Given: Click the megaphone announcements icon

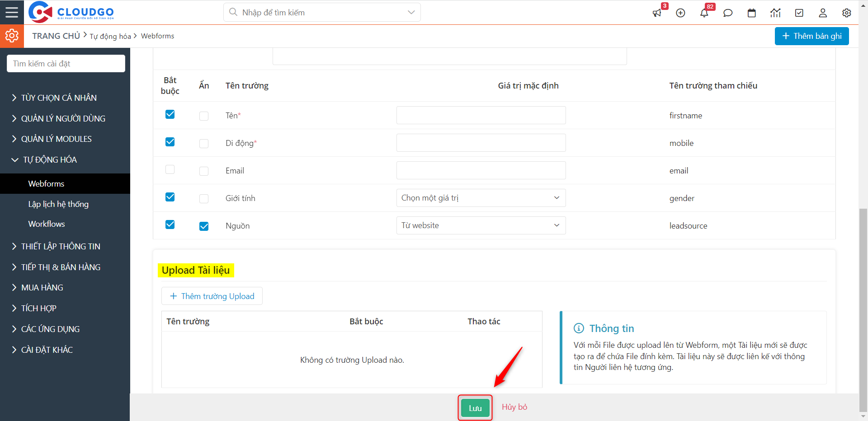Looking at the screenshot, I should (657, 13).
